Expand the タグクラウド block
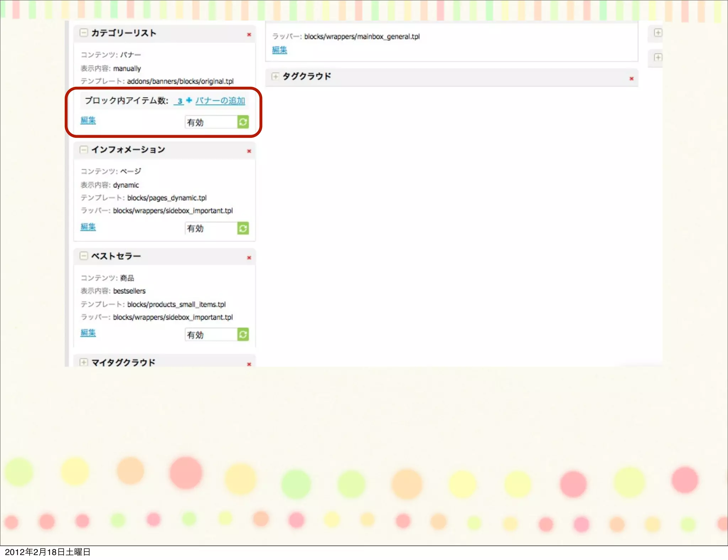Image resolution: width=728 pixels, height=560 pixels. coord(275,76)
